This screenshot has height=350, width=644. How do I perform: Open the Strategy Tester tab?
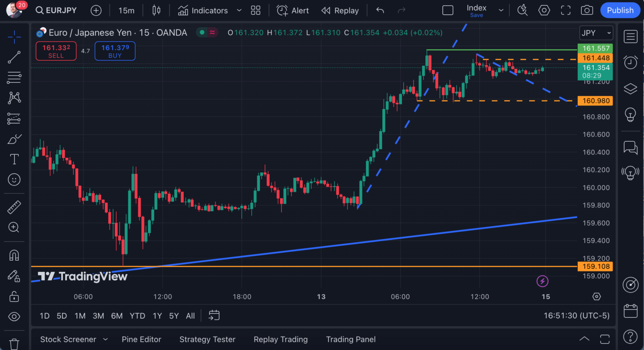click(x=208, y=339)
